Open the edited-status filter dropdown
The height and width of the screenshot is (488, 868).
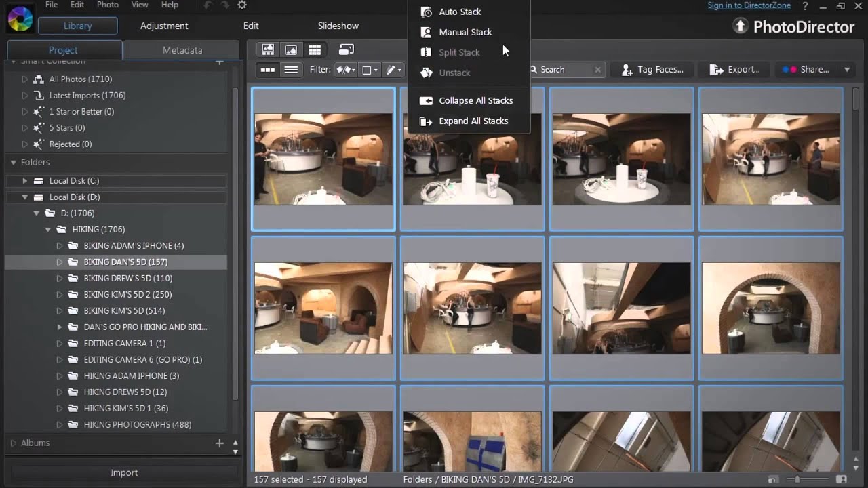(x=394, y=70)
